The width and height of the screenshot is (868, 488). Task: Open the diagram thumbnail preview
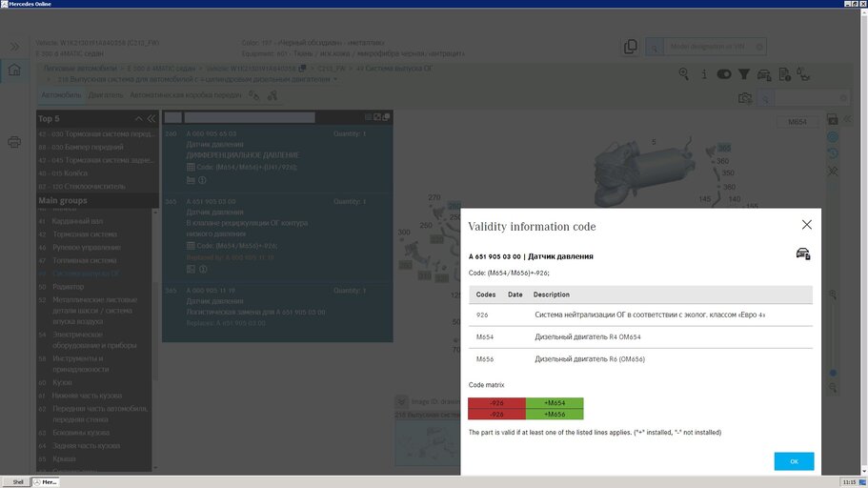(x=427, y=442)
